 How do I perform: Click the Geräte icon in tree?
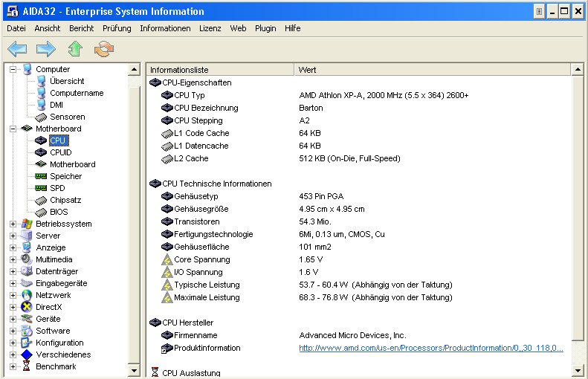click(x=27, y=319)
